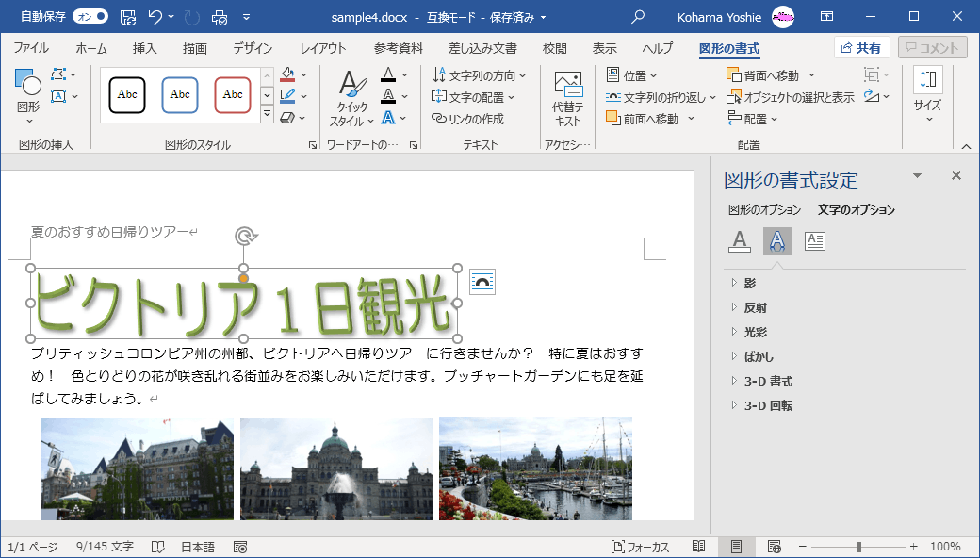This screenshot has height=558, width=980.
Task: Open layout and properties textbox icon in pane
Action: 815,241
